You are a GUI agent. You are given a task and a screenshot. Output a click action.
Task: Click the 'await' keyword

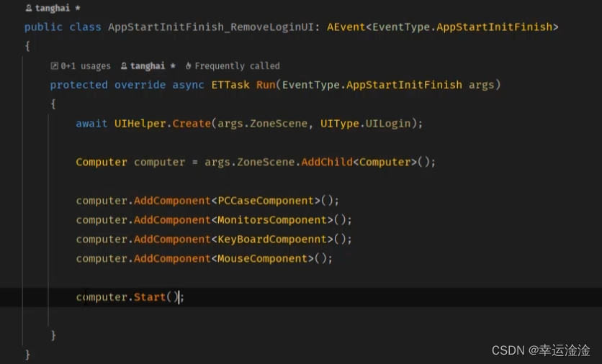[91, 124]
